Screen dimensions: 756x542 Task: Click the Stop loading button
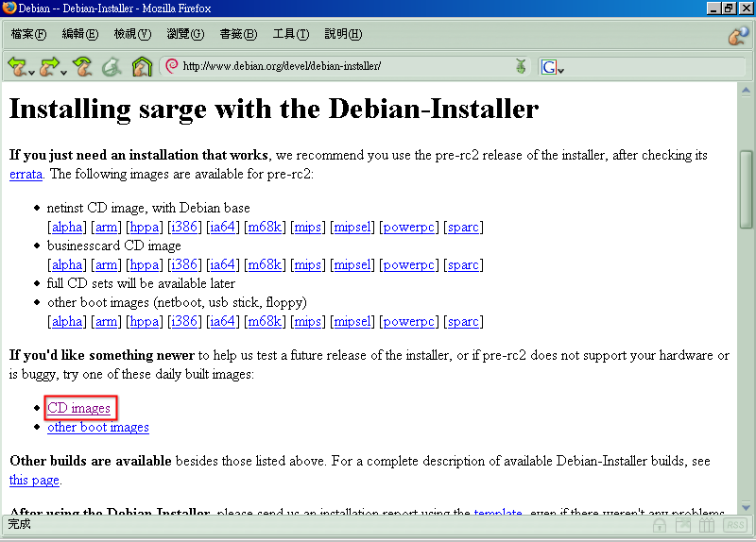click(x=112, y=67)
